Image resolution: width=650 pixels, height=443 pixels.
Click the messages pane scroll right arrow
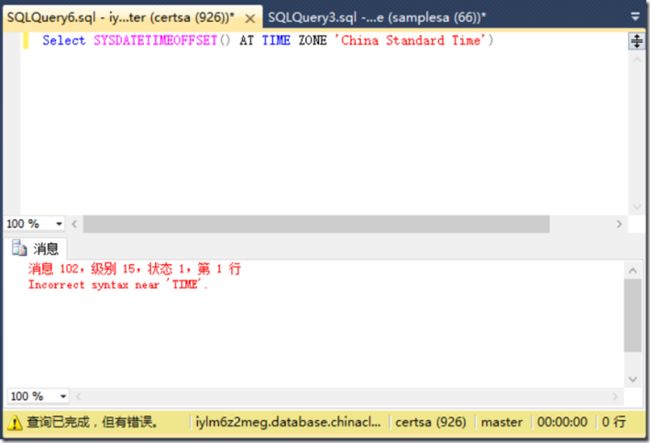coord(615,397)
